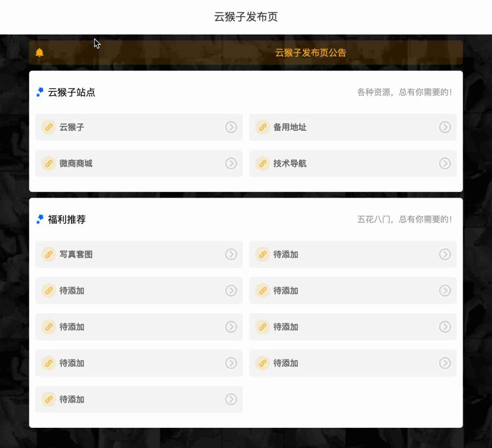Click the chain-link icon beside 备用地址
492x448 pixels.
pos(262,127)
